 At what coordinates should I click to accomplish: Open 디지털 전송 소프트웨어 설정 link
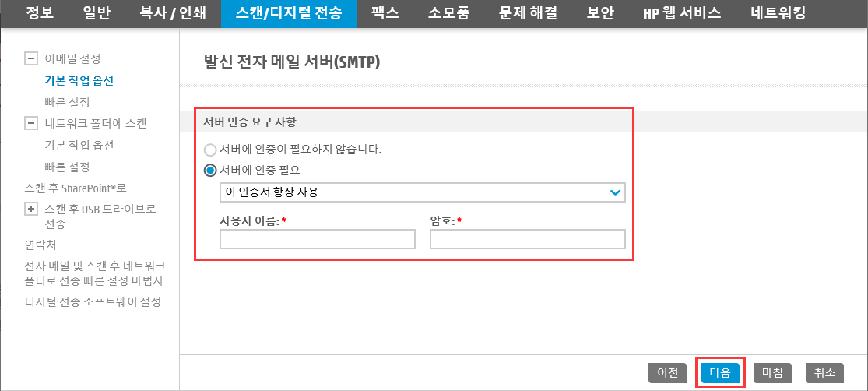tap(93, 302)
